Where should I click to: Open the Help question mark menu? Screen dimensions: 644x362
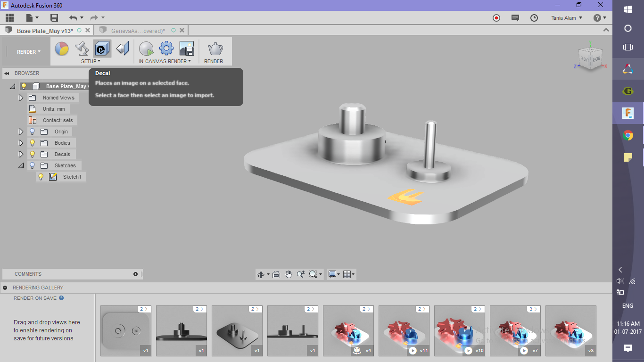point(600,18)
